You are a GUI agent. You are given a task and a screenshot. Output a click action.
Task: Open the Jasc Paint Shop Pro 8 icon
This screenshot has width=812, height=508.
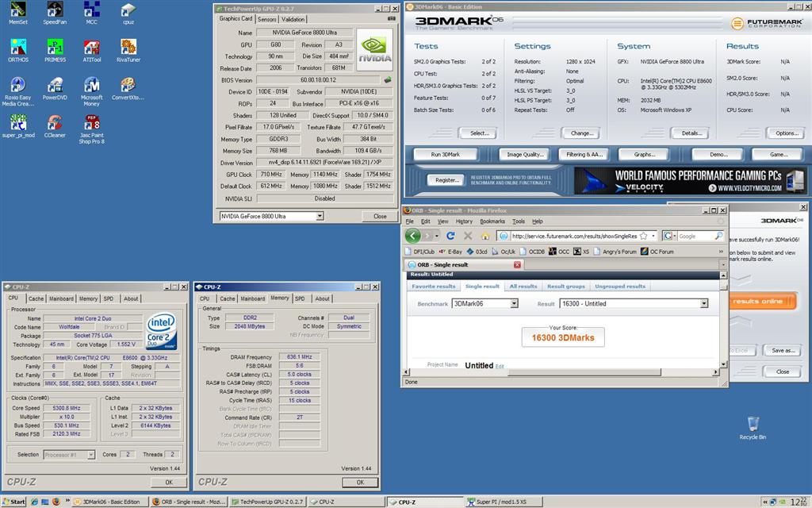point(92,129)
